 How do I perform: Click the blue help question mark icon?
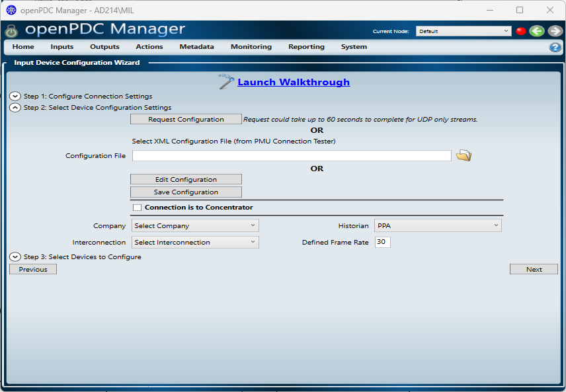click(x=555, y=48)
